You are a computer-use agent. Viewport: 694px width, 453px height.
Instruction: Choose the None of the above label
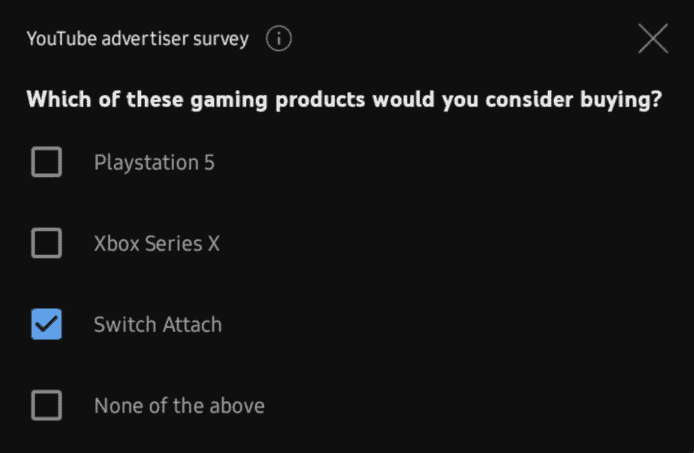pos(179,405)
